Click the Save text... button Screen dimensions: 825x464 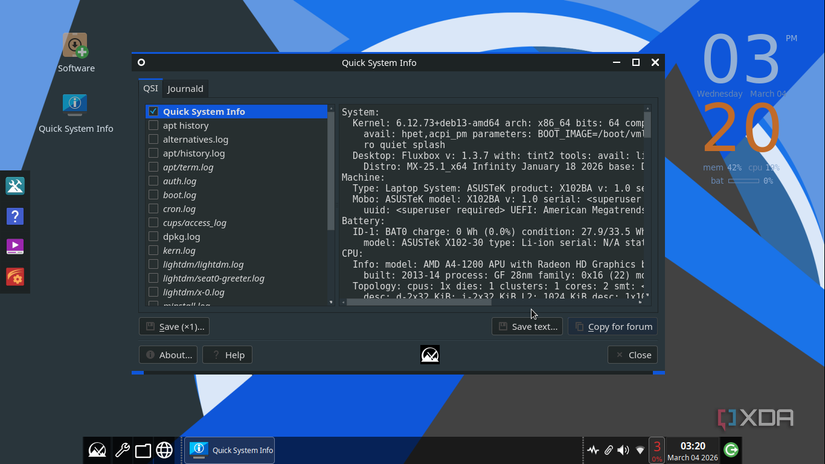(527, 327)
